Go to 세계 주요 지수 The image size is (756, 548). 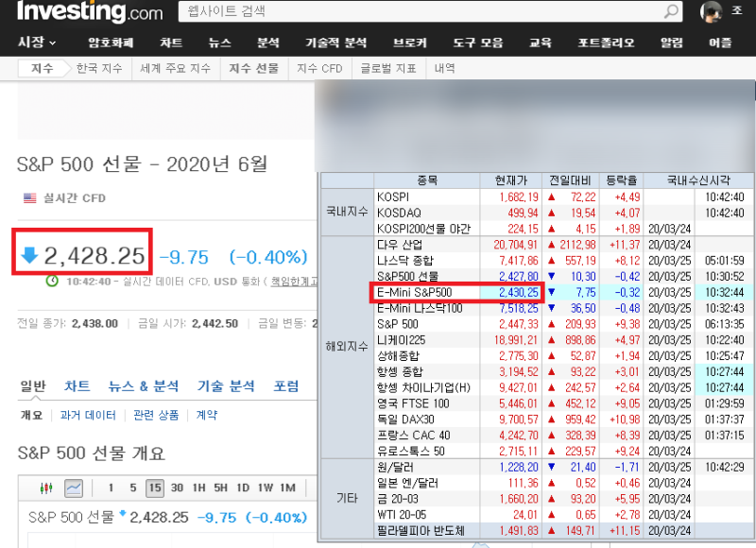[x=176, y=68]
